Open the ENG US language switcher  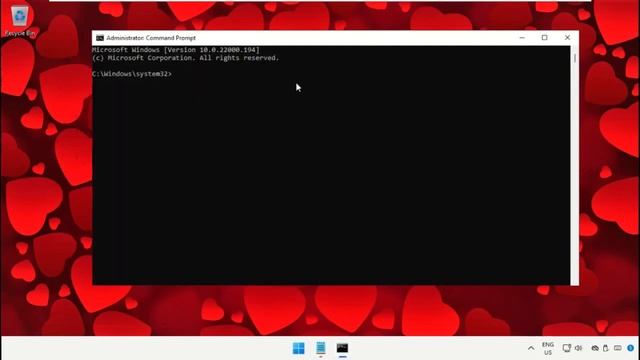(x=548, y=348)
